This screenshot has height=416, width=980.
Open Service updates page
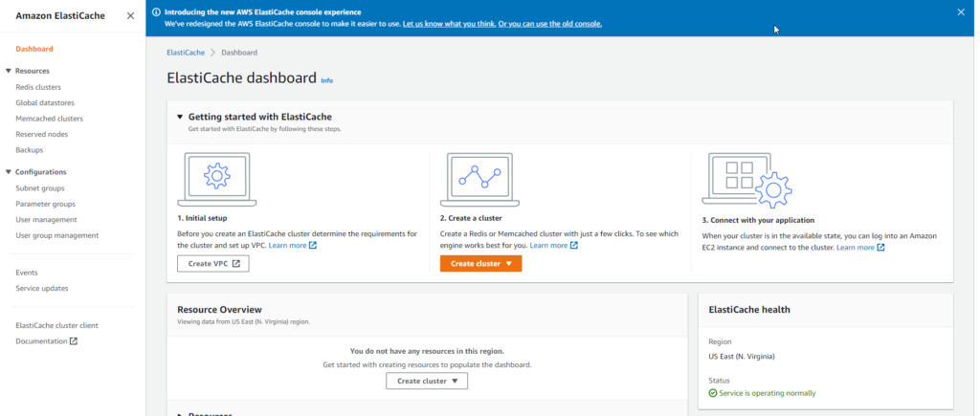point(42,288)
